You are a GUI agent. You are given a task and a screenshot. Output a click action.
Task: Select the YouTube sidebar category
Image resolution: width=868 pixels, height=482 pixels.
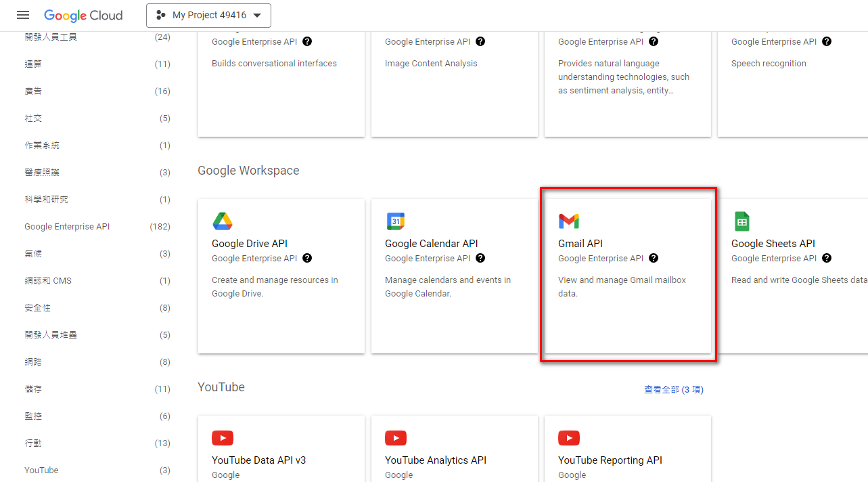point(43,470)
